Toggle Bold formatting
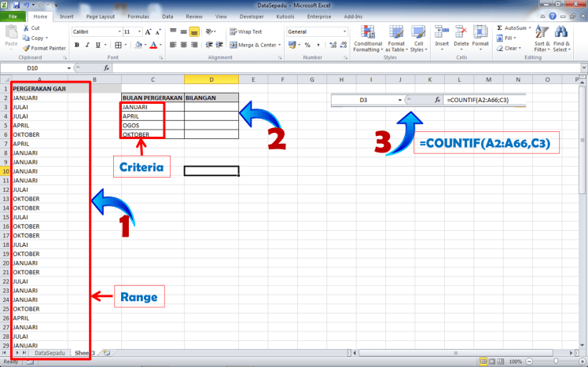Viewport: 588px width, 367px height. pos(77,46)
